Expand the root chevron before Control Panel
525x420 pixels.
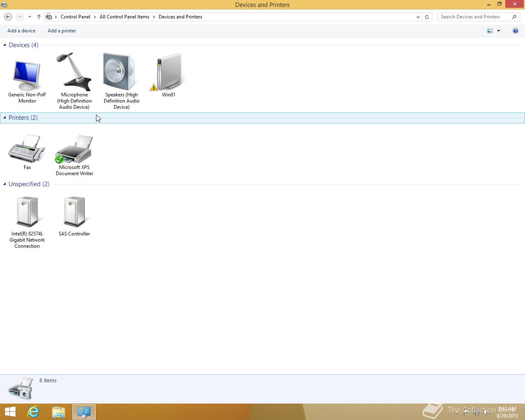[56, 17]
